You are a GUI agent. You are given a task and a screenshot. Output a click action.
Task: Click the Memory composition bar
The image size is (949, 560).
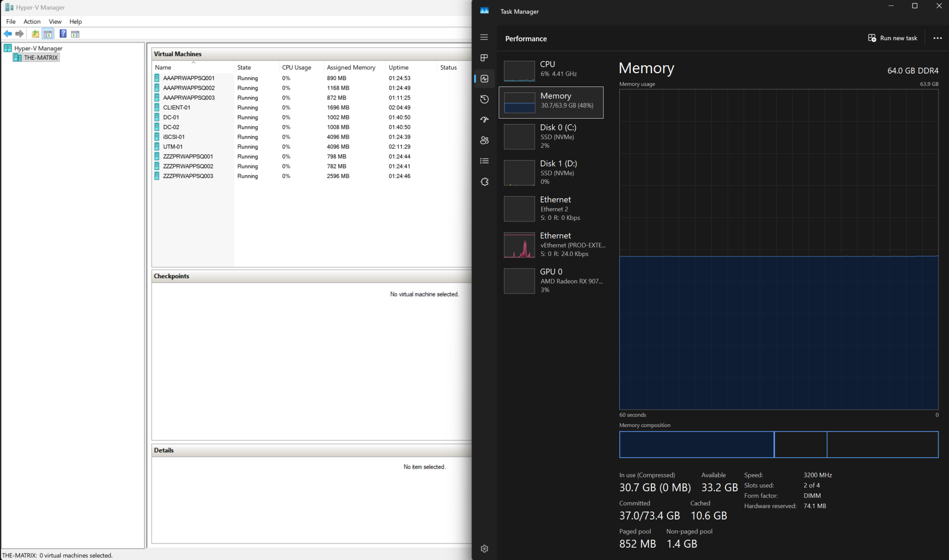[x=779, y=444]
